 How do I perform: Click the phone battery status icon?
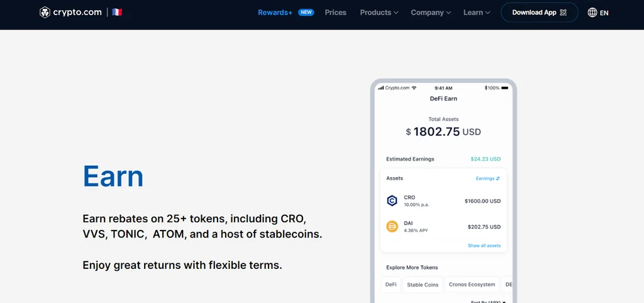[x=504, y=88]
